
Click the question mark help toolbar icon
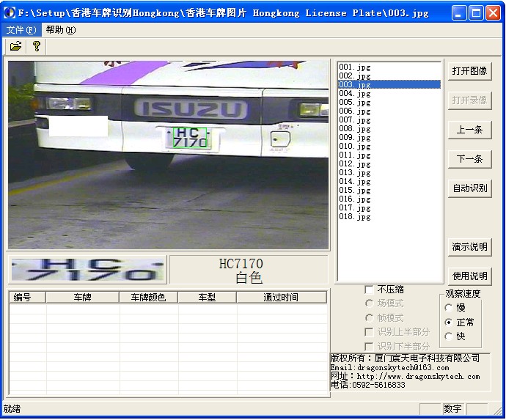click(37, 46)
